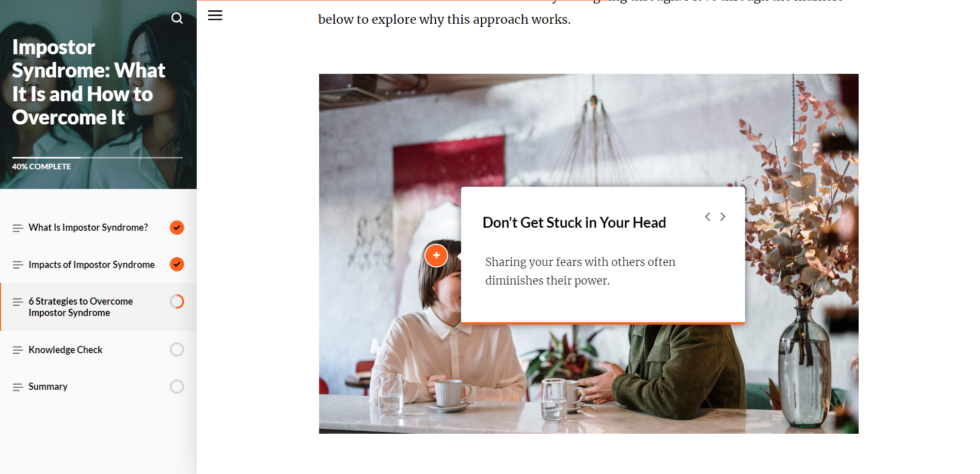
Task: Open the course search icon
Action: click(177, 19)
